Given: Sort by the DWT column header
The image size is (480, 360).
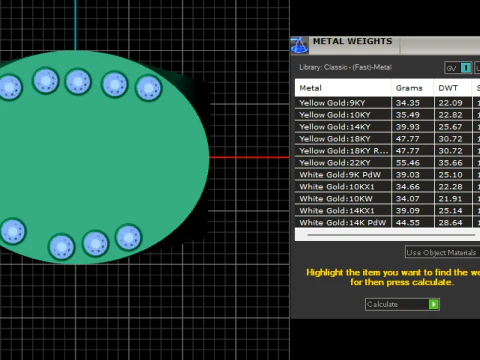Looking at the screenshot, I should pyautogui.click(x=453, y=88).
